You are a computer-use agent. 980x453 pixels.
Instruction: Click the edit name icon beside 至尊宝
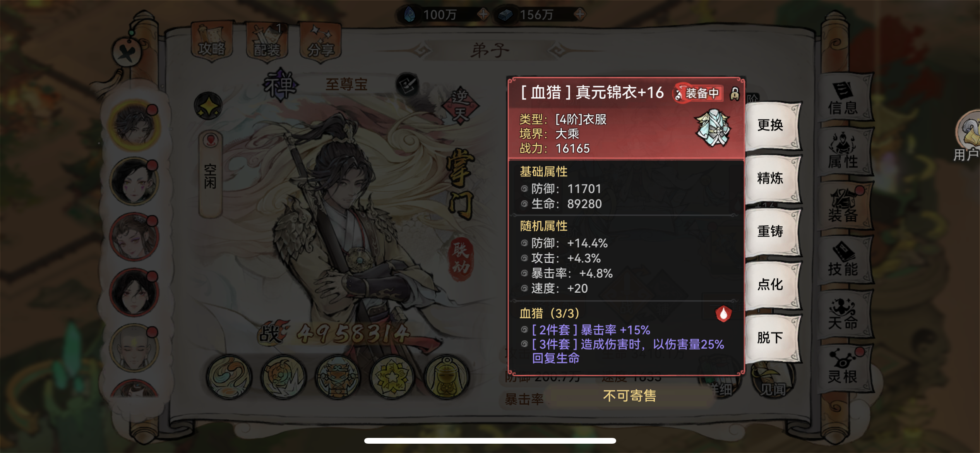click(x=408, y=84)
